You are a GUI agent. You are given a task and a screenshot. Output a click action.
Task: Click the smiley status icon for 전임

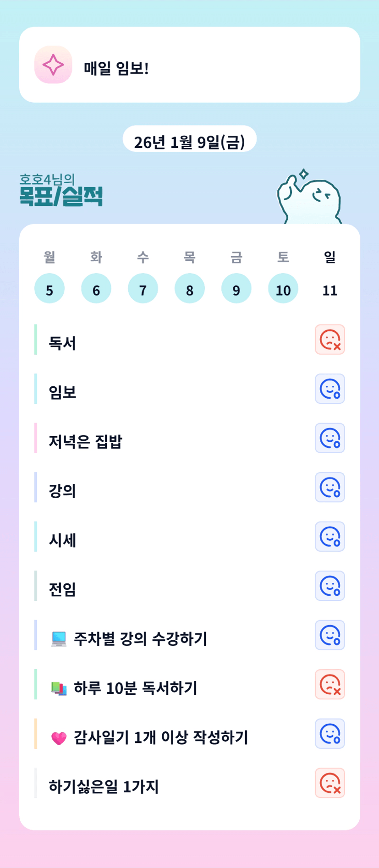[330, 586]
